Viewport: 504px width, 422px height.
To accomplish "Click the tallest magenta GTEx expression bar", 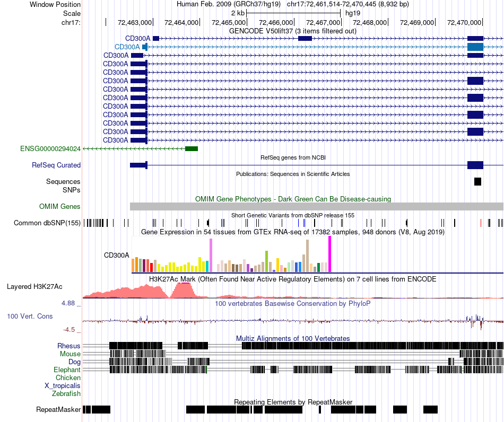I will click(x=330, y=254).
